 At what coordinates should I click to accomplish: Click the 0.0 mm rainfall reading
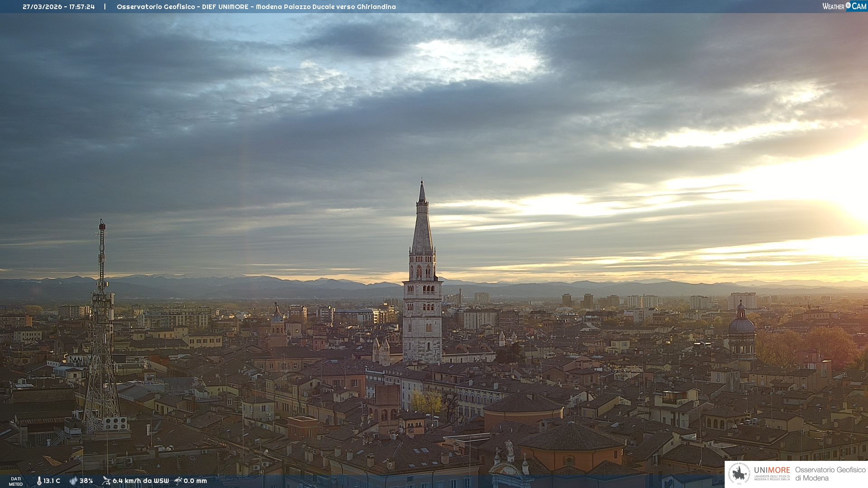click(195, 481)
